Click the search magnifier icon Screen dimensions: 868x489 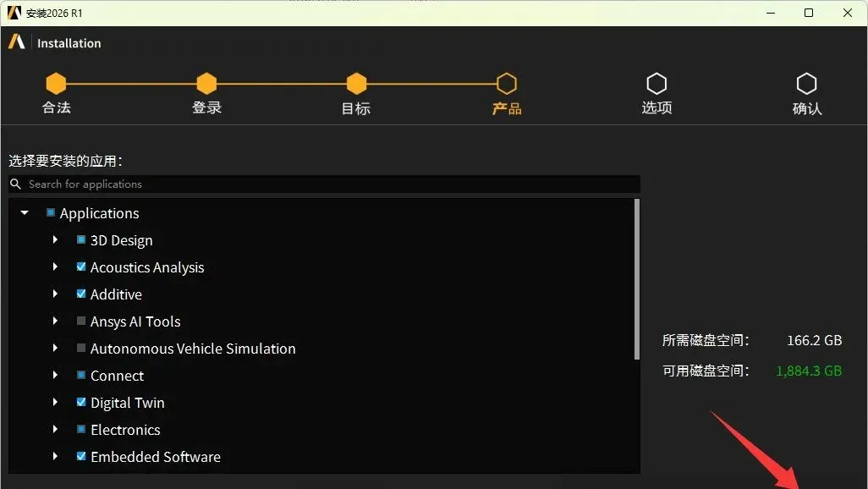pos(15,184)
